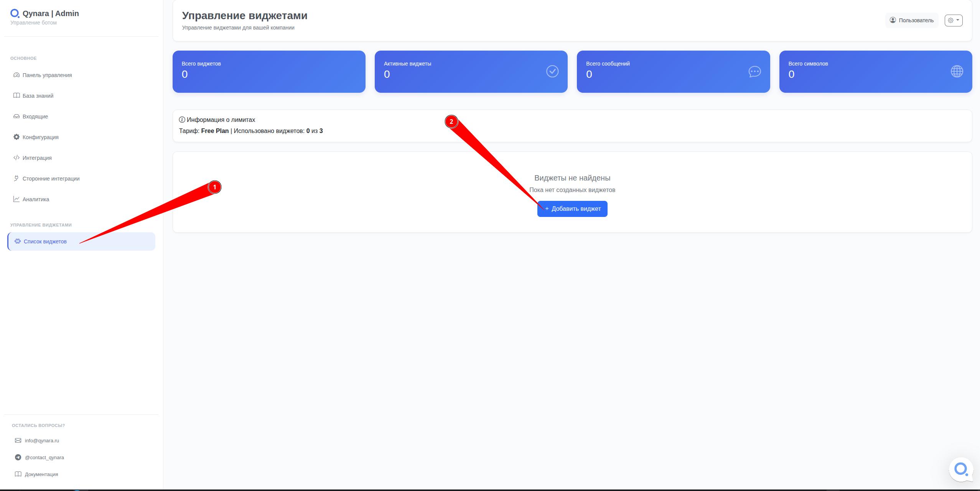Open the Пользователь user menu
This screenshot has width=980, height=491.
[x=911, y=20]
